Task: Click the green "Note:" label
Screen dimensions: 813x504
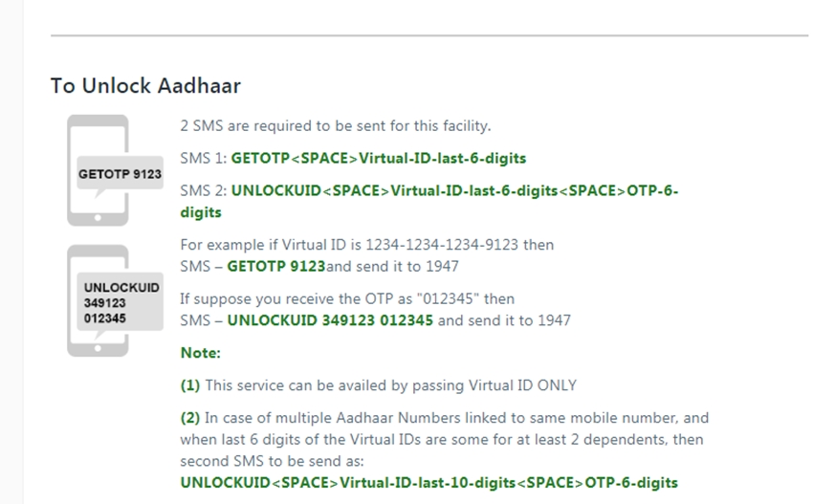Action: [200, 353]
